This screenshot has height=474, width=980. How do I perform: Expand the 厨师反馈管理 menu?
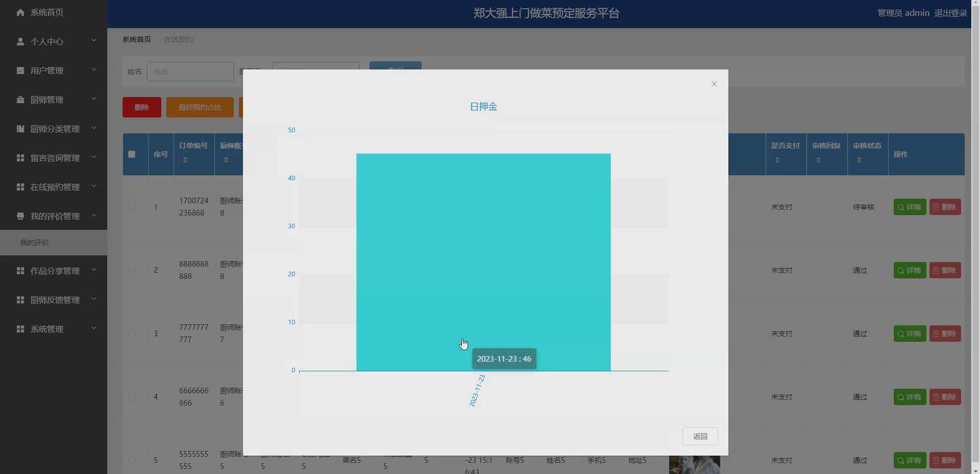click(x=94, y=300)
